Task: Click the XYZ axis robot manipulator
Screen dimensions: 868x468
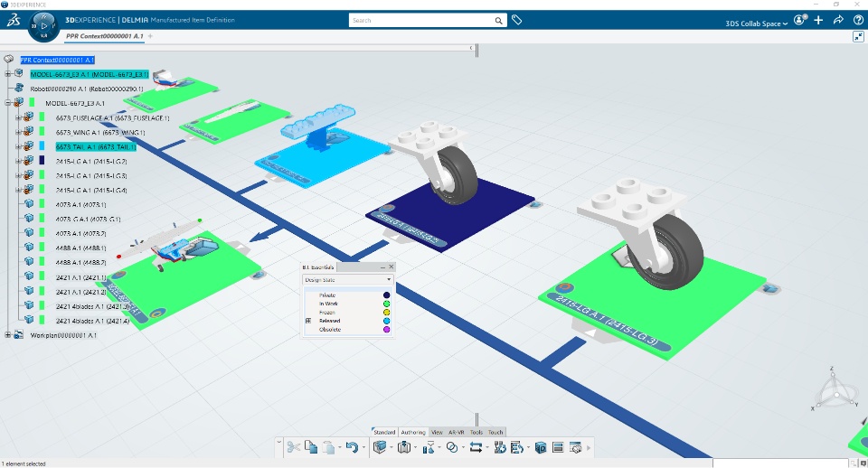Action: click(x=833, y=390)
